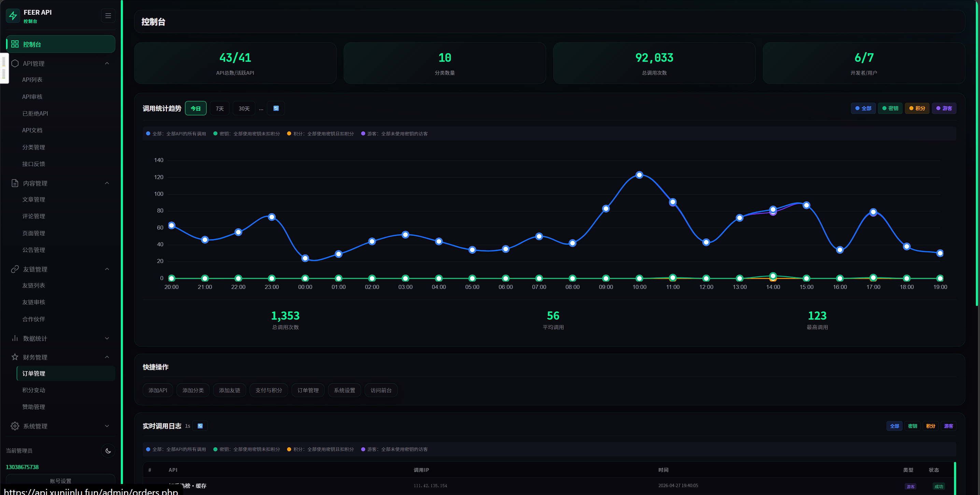Toggle dark mode moon icon
Image resolution: width=980 pixels, height=495 pixels.
click(108, 451)
